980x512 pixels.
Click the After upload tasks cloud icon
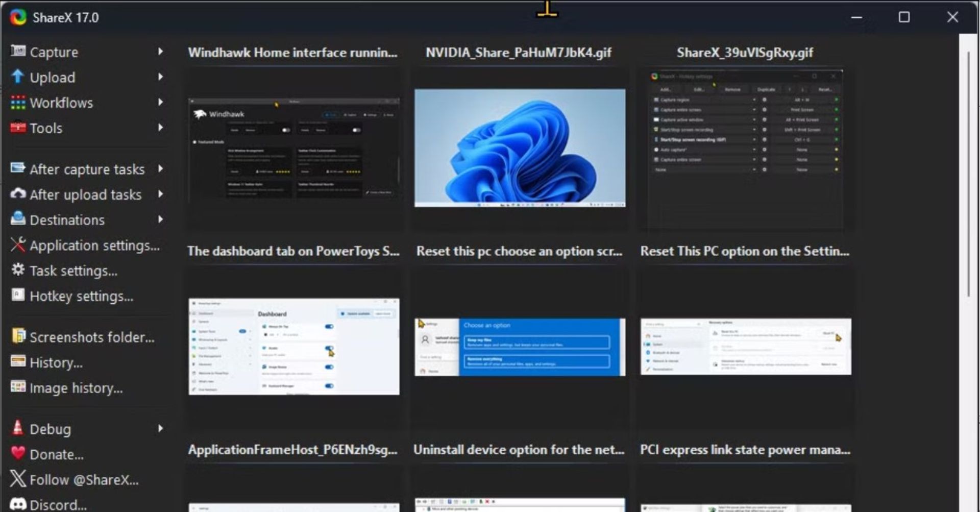pos(18,193)
